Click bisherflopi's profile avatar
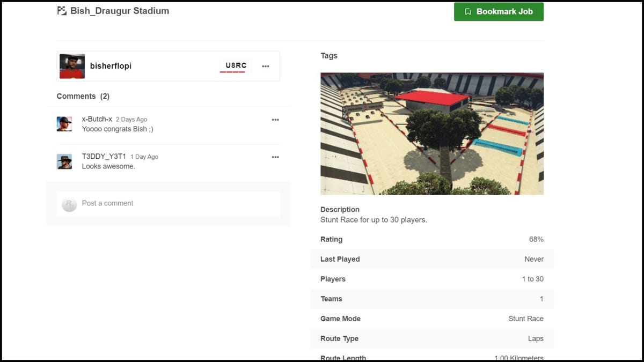Screen dimensions: 644x362 71,65
